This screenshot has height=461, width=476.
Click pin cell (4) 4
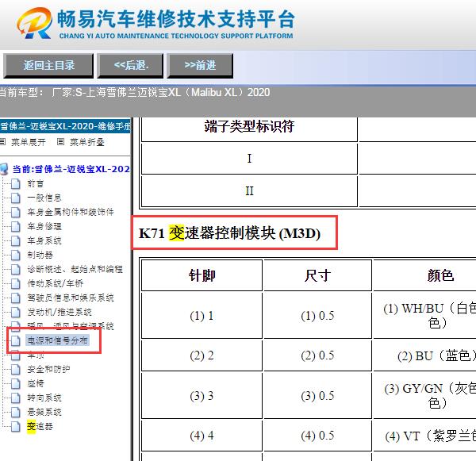(202, 436)
